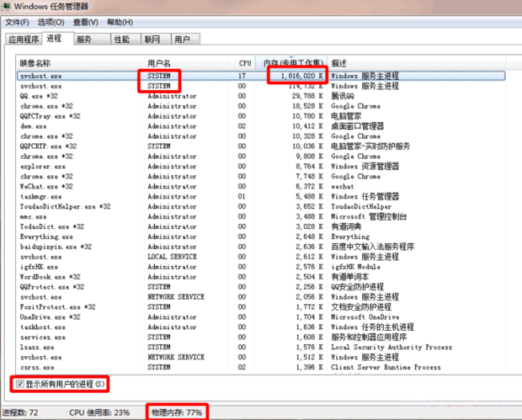Open the 性能 tab
522x420 pixels.
[x=122, y=39]
